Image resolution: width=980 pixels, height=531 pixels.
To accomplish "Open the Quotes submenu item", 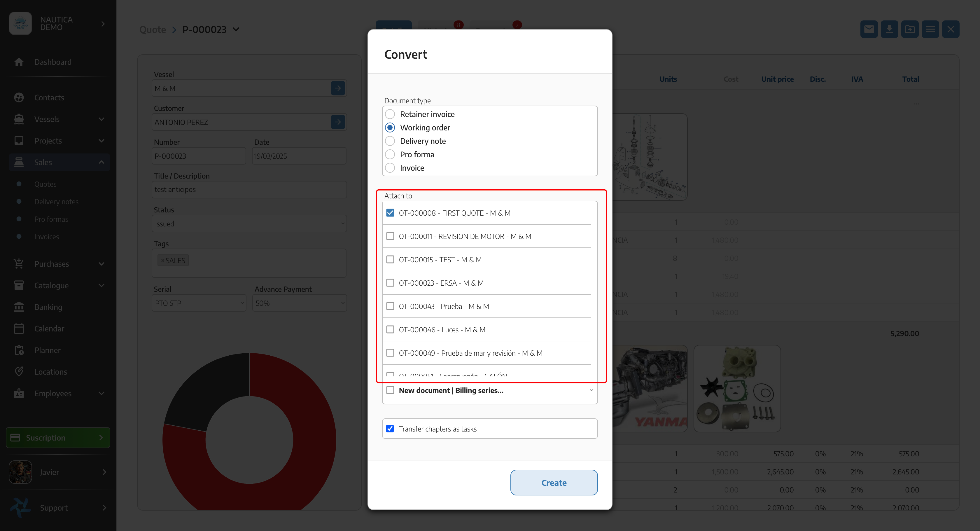I will tap(45, 184).
